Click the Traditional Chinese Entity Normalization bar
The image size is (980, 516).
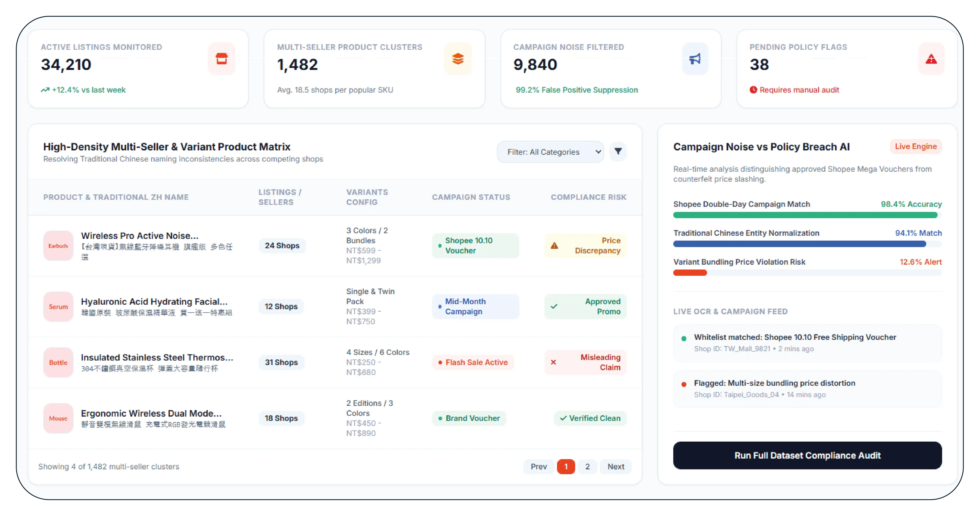pos(807,244)
